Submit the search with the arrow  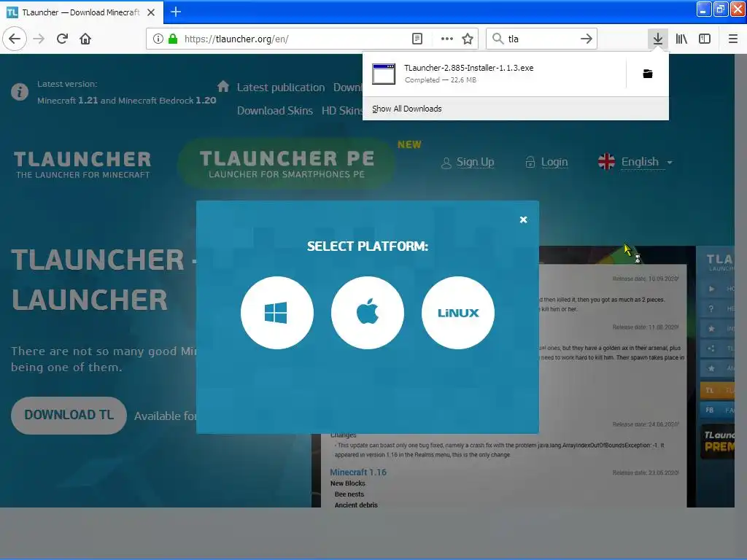pos(587,39)
